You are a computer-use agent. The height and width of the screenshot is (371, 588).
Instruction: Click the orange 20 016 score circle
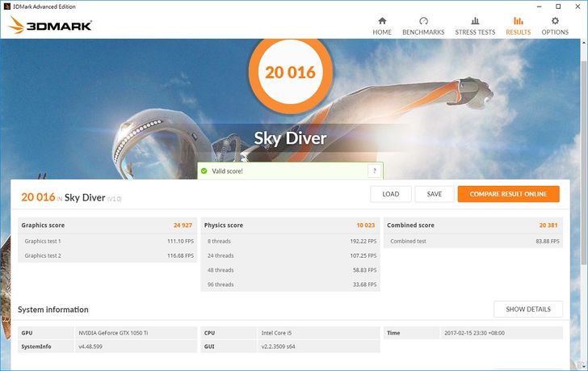pos(289,72)
